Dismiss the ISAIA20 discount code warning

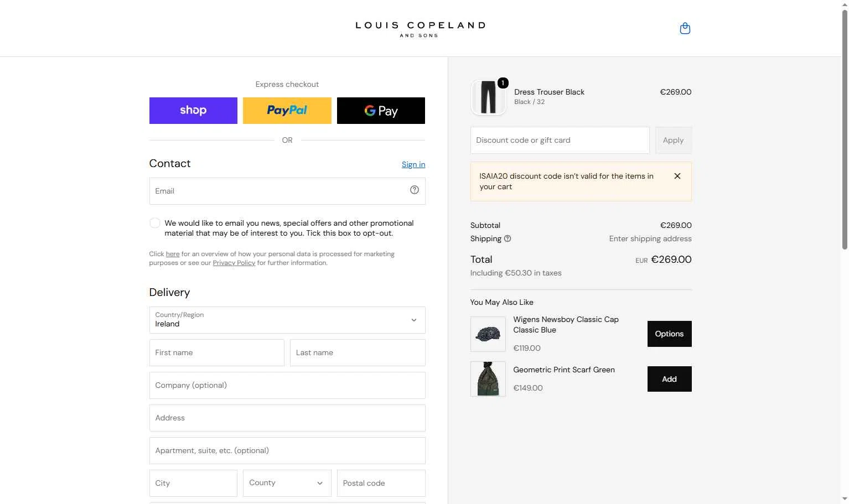click(x=677, y=176)
